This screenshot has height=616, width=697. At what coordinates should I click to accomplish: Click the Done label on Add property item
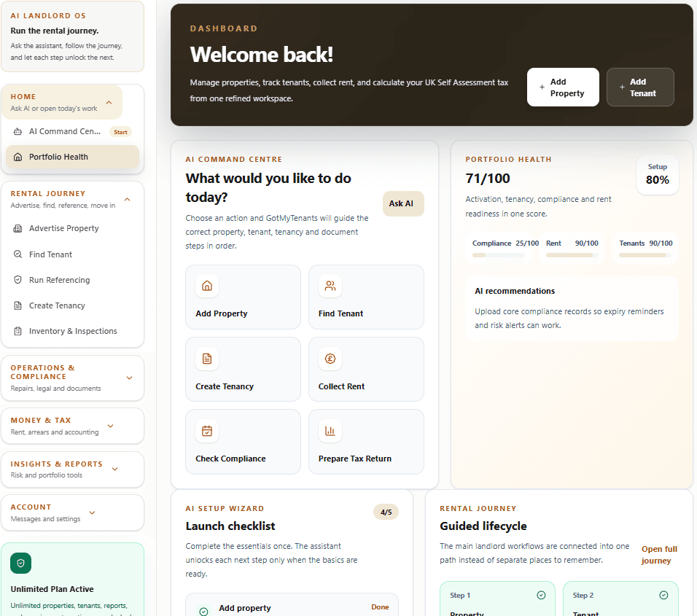(380, 607)
